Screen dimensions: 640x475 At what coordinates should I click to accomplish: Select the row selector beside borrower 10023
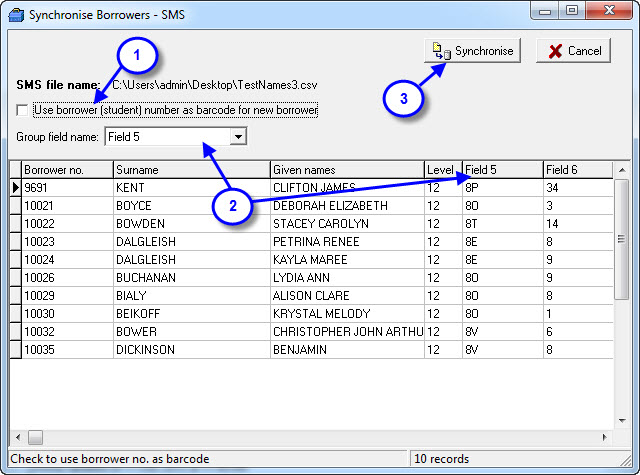(x=15, y=241)
